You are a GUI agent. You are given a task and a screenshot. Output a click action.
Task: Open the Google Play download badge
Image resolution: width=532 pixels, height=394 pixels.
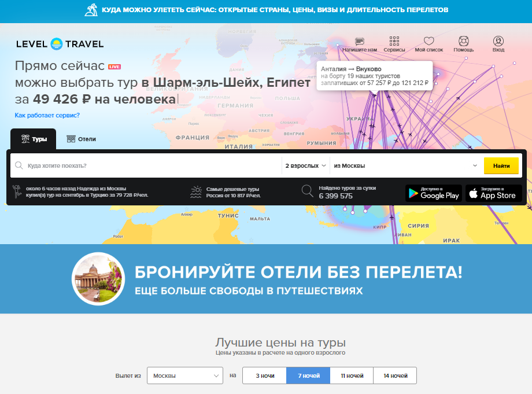pos(433,193)
